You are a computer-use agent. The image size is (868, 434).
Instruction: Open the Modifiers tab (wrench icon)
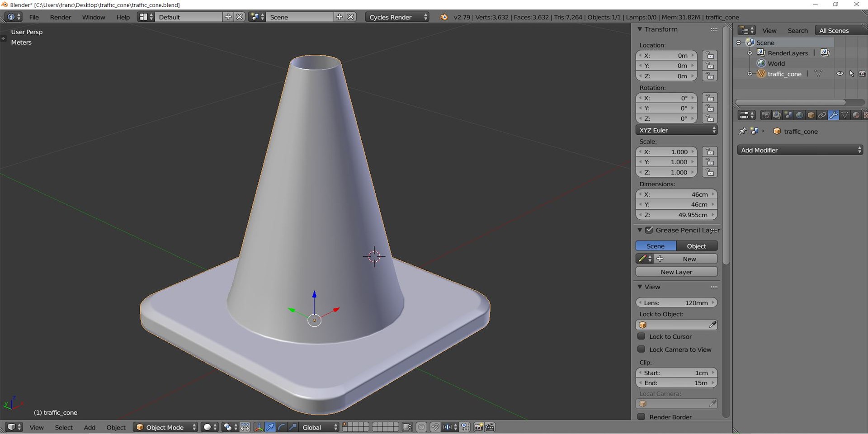pos(833,115)
